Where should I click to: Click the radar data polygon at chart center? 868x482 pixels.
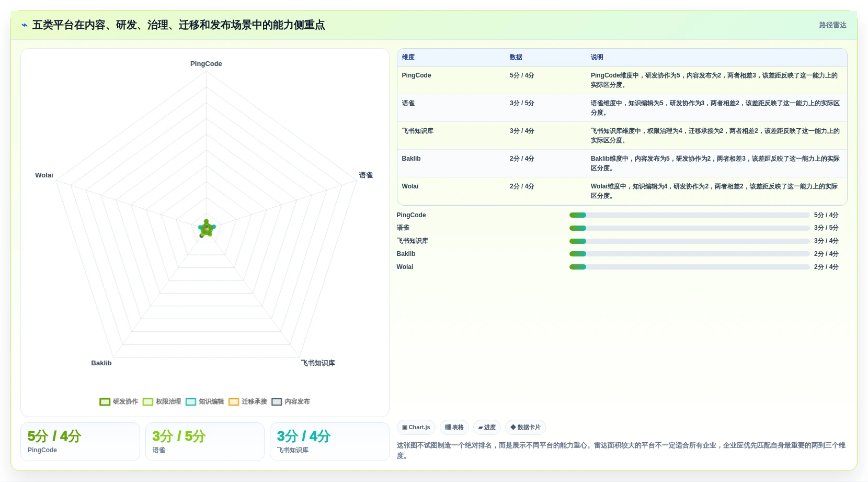[207, 229]
